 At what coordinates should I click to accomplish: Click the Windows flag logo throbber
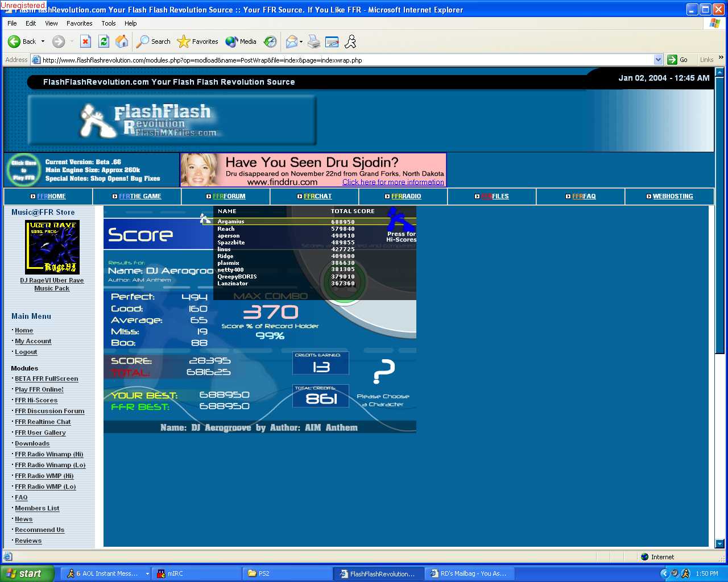tap(715, 23)
